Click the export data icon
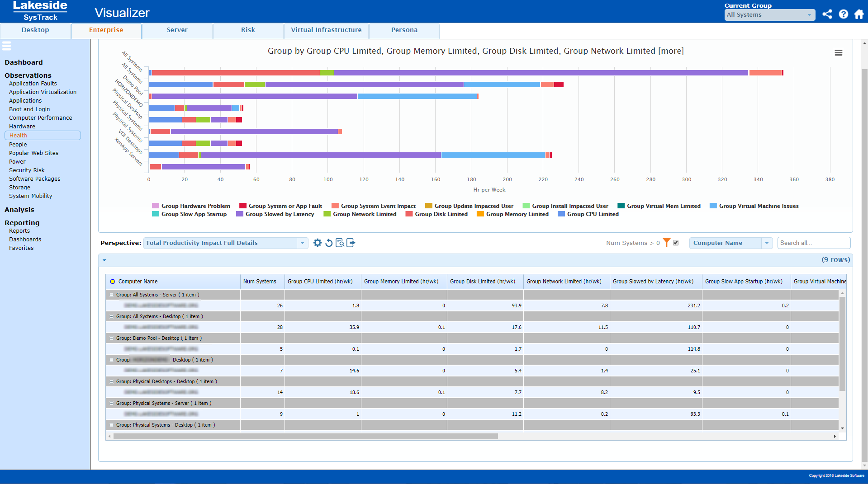Screen dimensions: 868x484 (x=351, y=243)
